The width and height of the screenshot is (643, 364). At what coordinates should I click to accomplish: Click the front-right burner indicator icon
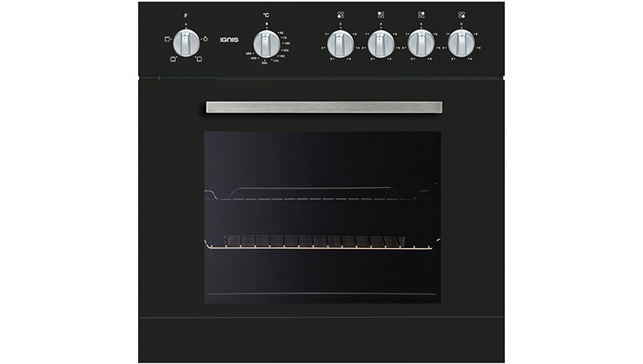click(x=462, y=14)
